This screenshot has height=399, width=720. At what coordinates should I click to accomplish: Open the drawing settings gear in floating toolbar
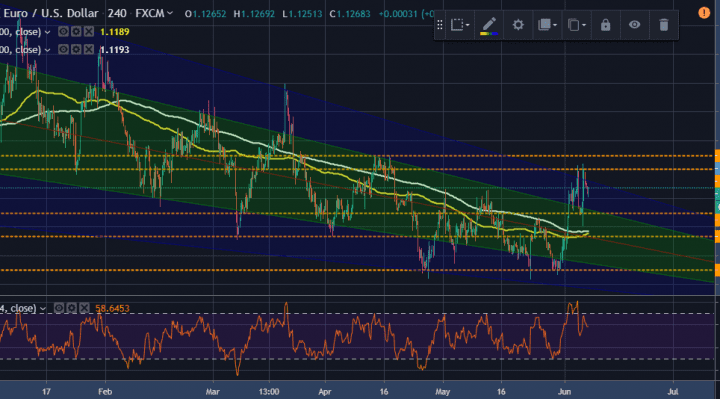coord(518,25)
